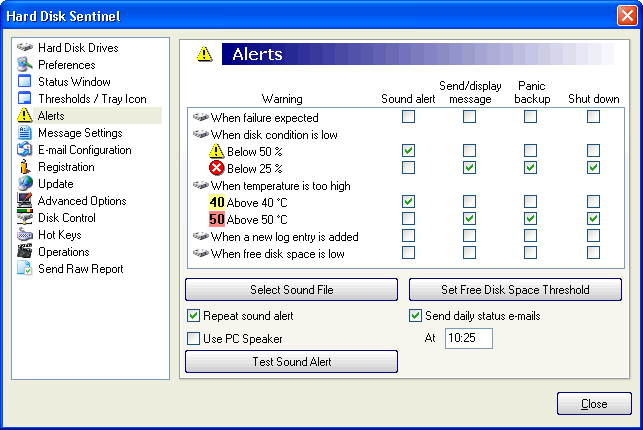Go to the Message Settings section
The height and width of the screenshot is (430, 643).
point(80,133)
